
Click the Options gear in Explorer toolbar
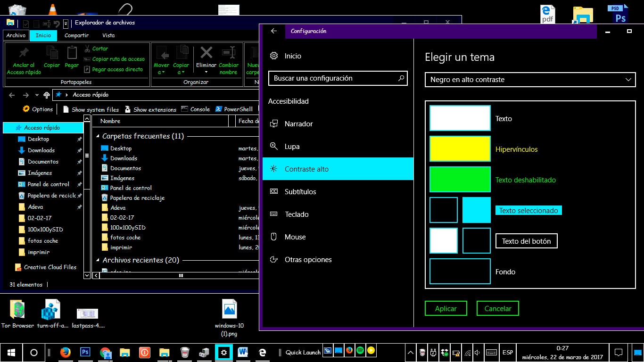(27, 109)
